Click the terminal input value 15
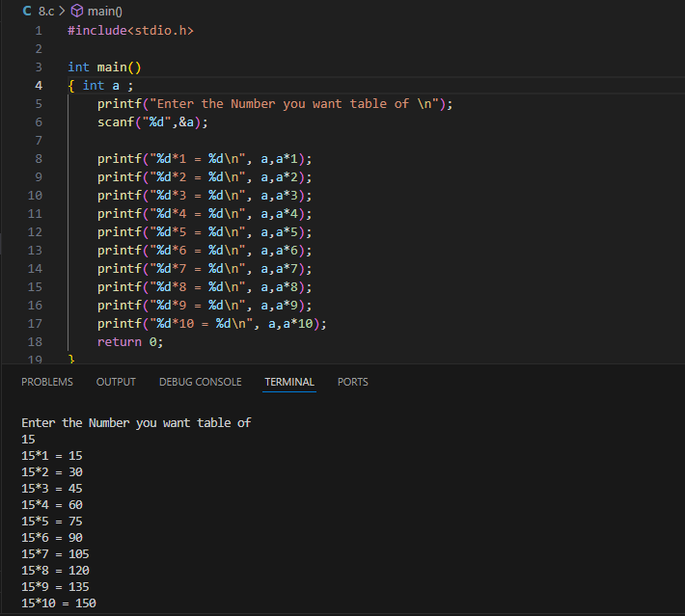This screenshot has width=685, height=616. (28, 440)
